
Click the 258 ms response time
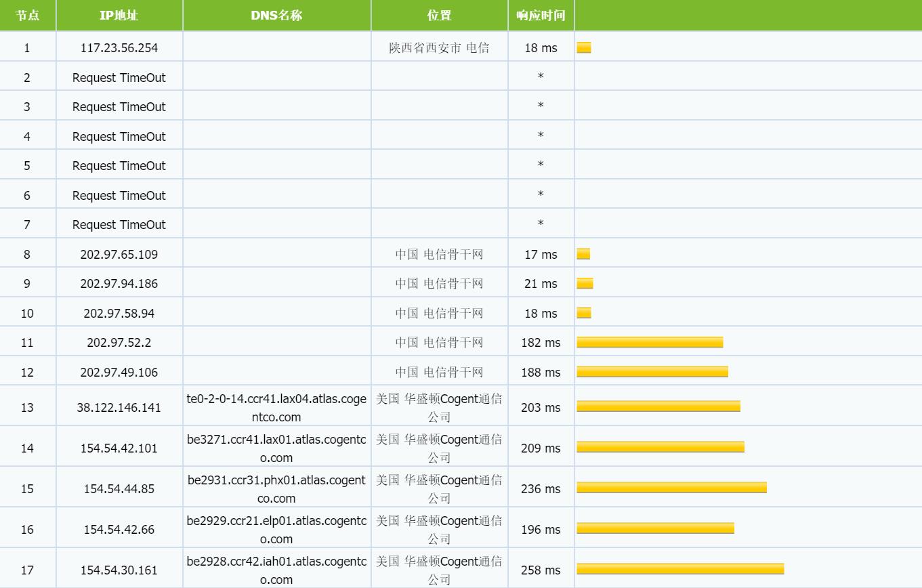[x=541, y=570]
